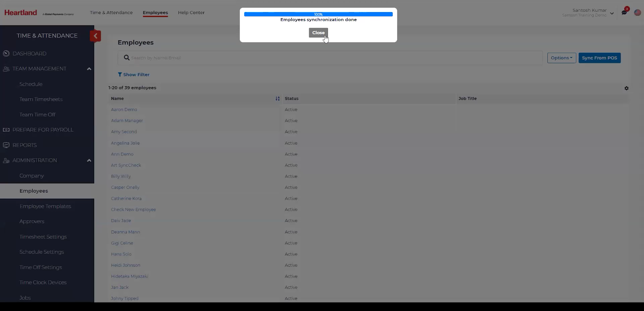The image size is (644, 311).
Task: Click the Heartland logo
Action: 21,12
